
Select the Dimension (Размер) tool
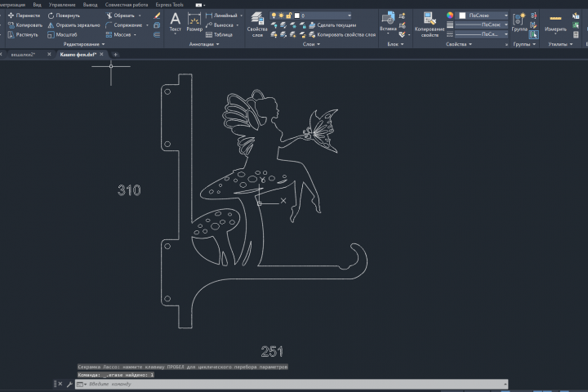point(194,22)
